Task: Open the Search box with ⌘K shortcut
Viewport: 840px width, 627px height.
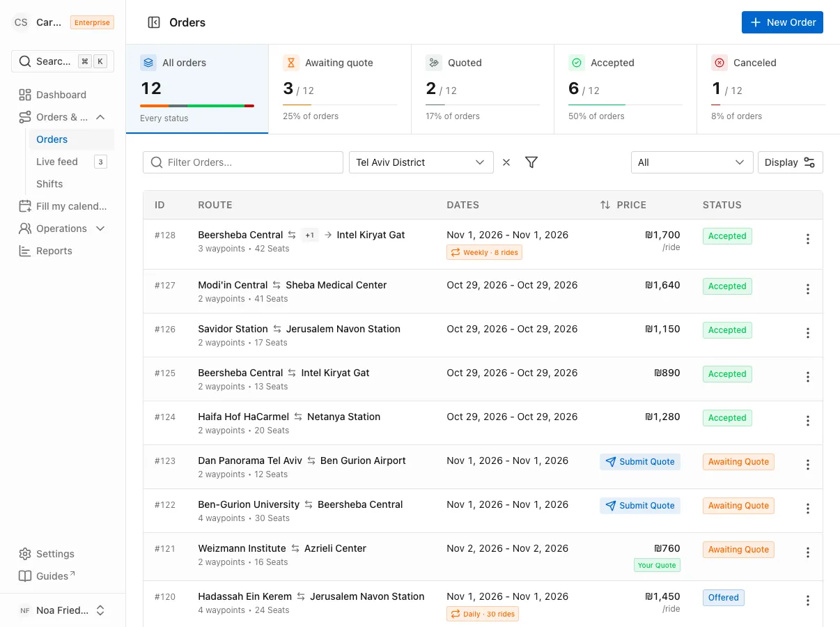Action: [x=63, y=61]
